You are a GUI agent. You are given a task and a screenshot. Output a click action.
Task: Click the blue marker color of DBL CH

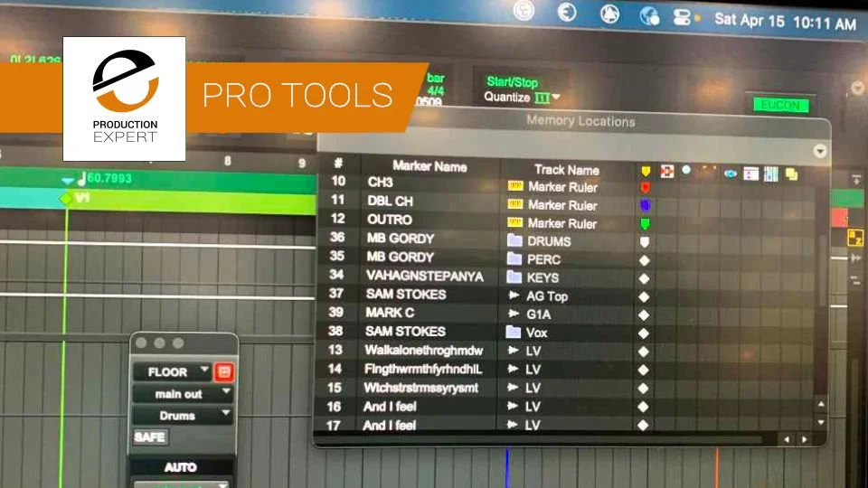[x=645, y=206]
